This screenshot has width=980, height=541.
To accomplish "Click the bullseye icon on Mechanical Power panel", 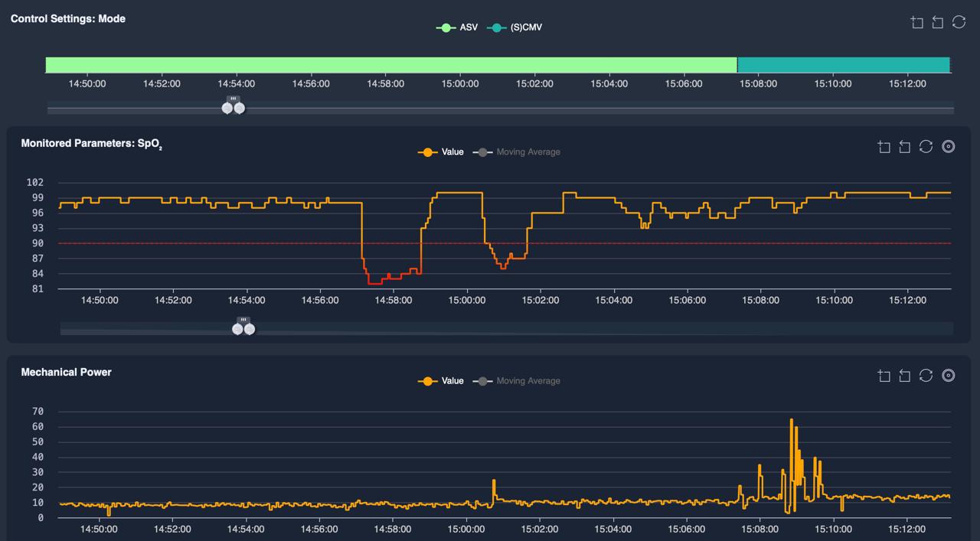I will coord(948,376).
